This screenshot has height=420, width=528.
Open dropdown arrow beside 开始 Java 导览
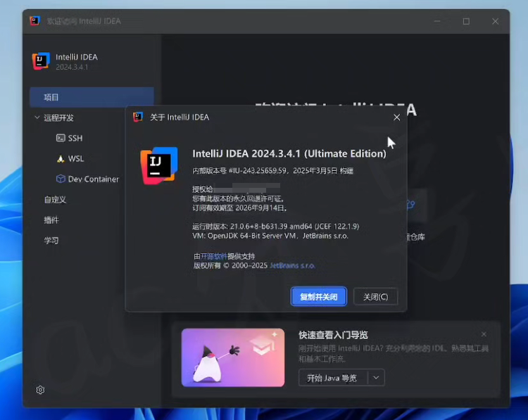pyautogui.click(x=376, y=378)
